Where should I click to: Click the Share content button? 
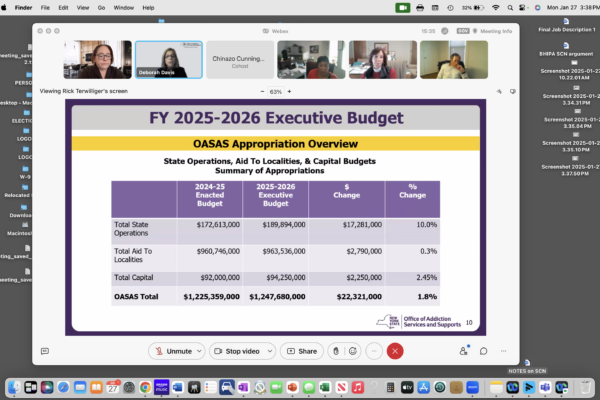(301, 351)
